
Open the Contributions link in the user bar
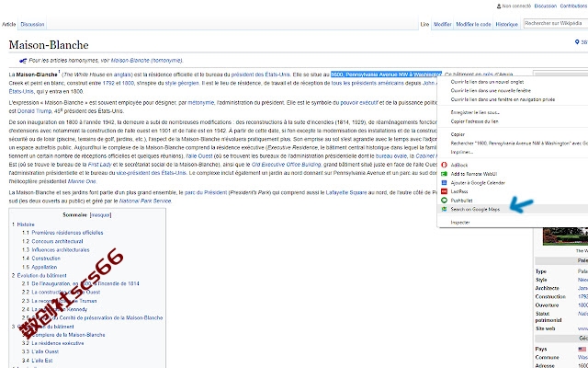(x=573, y=6)
